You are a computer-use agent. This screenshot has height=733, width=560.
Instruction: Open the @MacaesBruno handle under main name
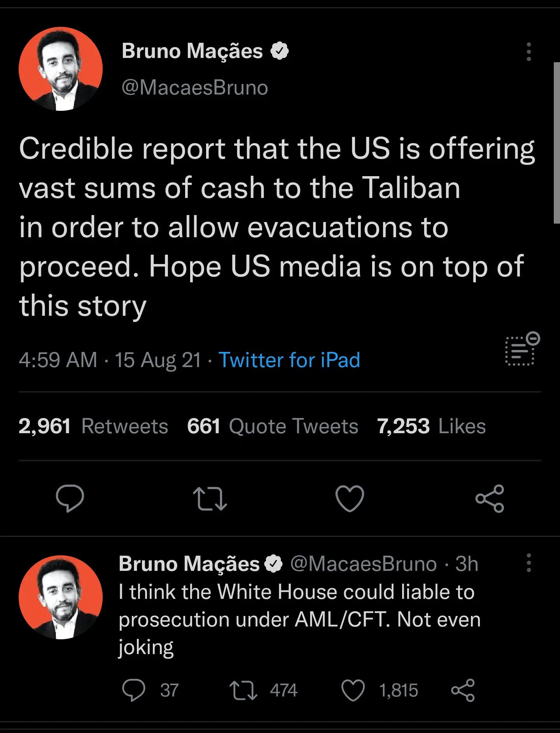tap(195, 87)
